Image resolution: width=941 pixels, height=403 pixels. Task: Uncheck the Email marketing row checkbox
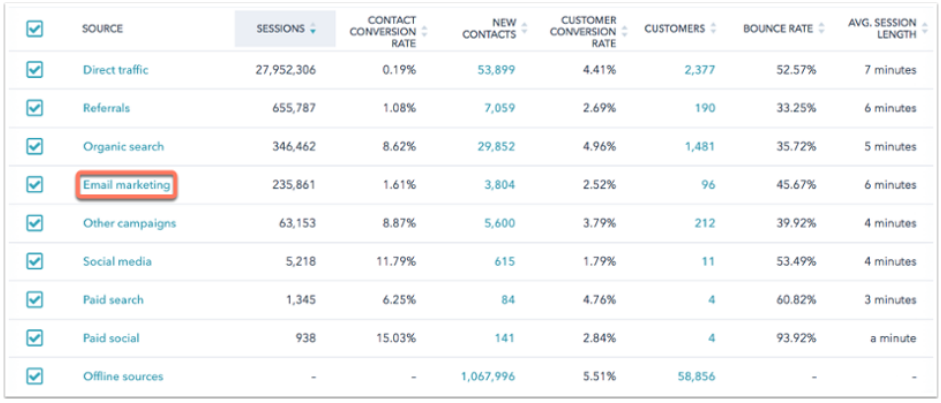click(x=35, y=185)
